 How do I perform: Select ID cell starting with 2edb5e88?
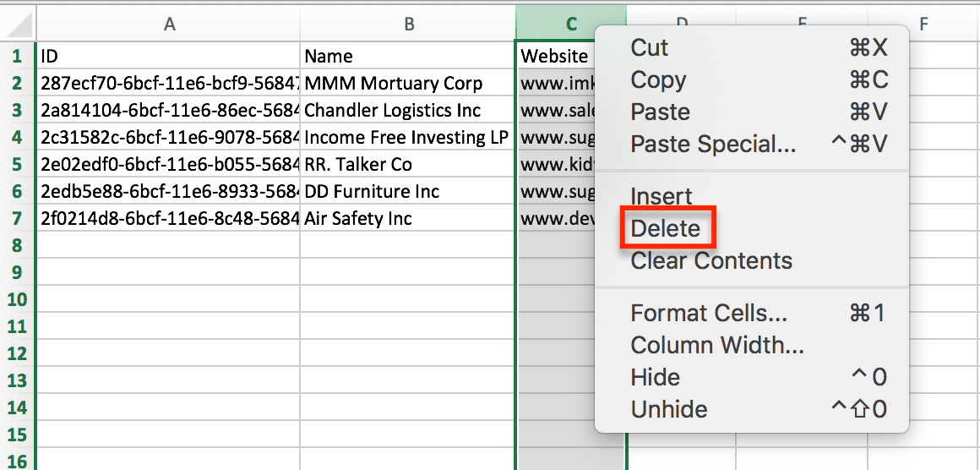pos(168,191)
